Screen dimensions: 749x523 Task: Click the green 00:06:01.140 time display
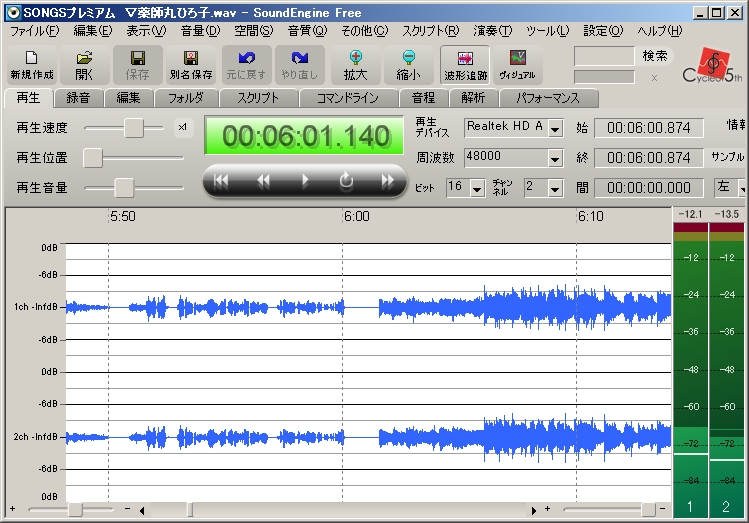(304, 135)
